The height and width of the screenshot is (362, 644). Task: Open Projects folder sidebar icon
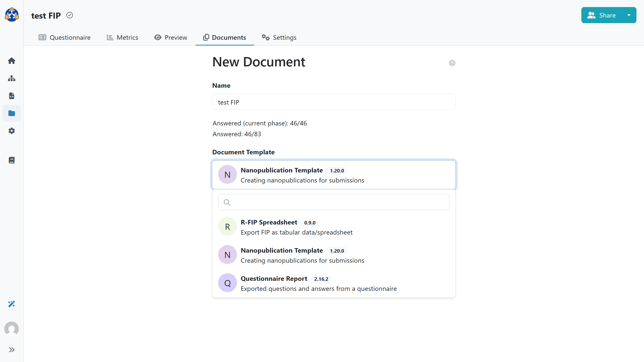pos(12,113)
